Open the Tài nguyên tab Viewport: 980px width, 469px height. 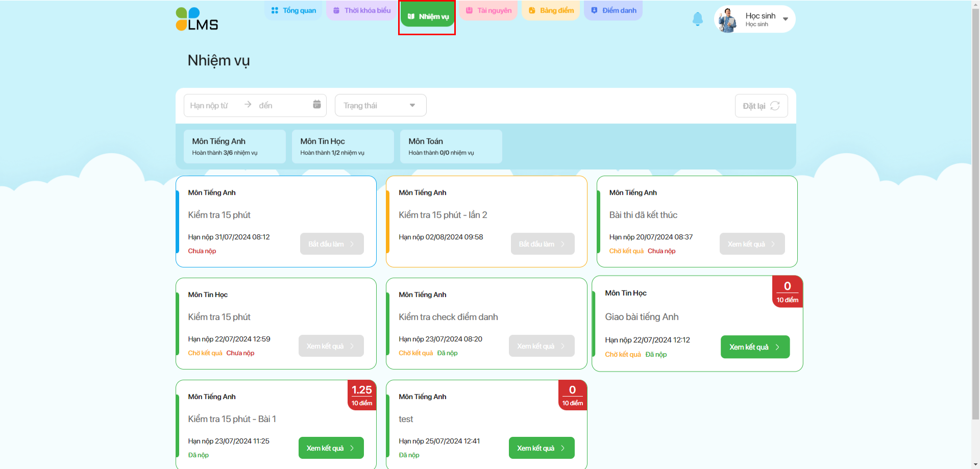click(488, 11)
